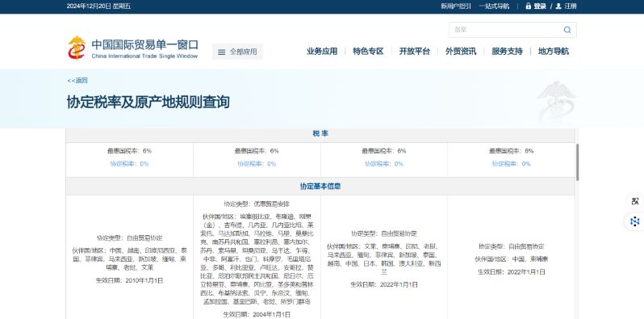The width and height of the screenshot is (644, 319).
Task: Click the hamburger icon in 全部应用
Action: pos(221,52)
